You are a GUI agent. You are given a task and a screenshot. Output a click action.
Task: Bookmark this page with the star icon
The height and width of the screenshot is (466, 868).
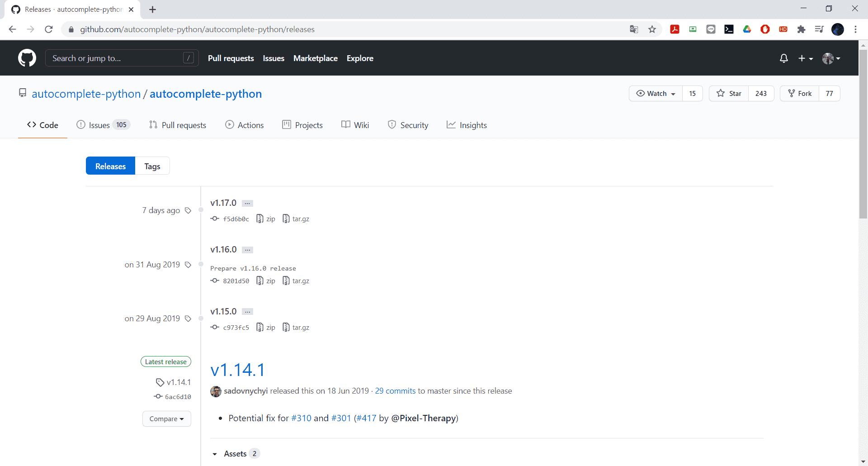click(x=652, y=29)
